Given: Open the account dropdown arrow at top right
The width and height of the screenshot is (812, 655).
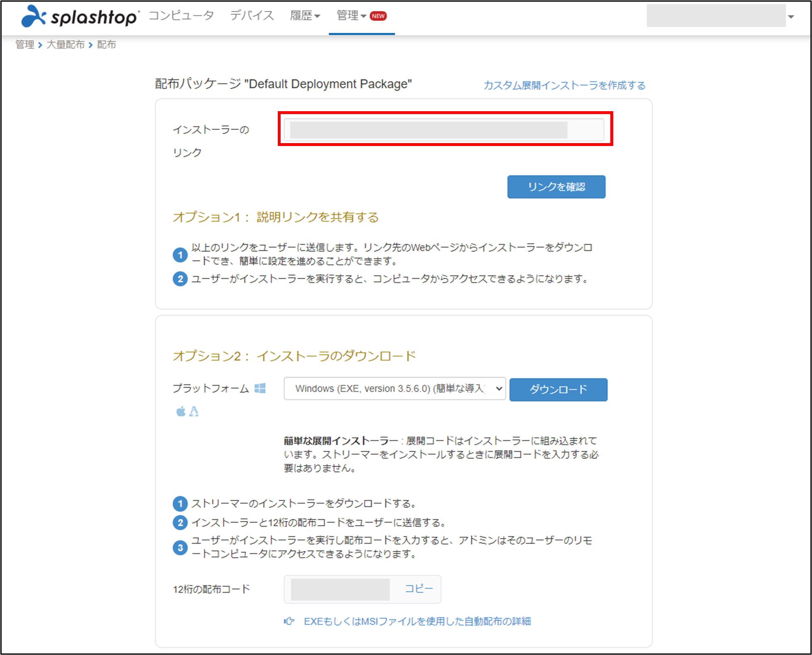Looking at the screenshot, I should pyautogui.click(x=791, y=17).
